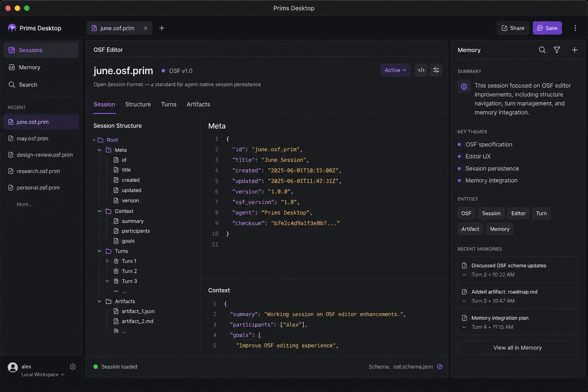Open the top-right vertical dots menu

tap(575, 28)
